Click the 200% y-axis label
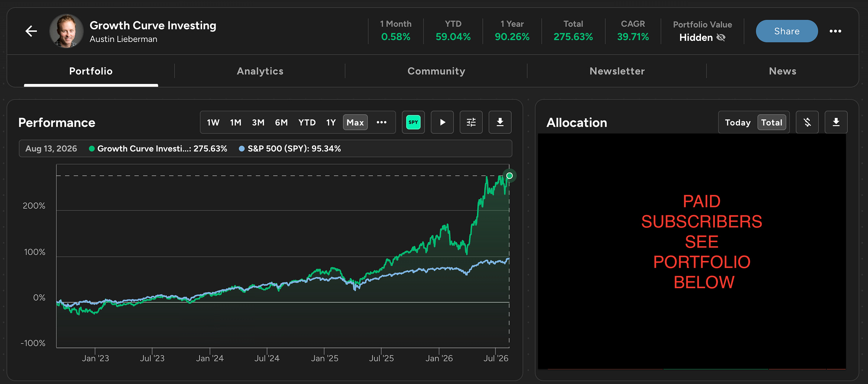This screenshot has width=868, height=384. click(34, 206)
